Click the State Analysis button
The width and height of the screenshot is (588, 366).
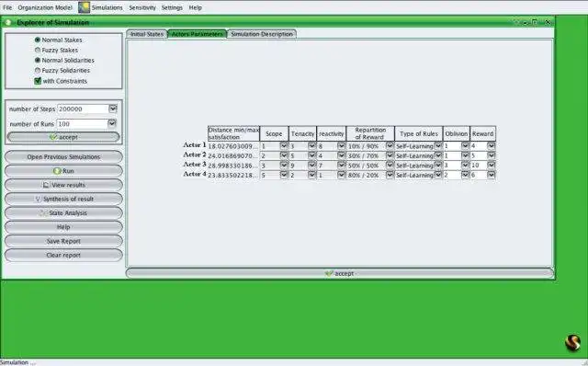63,212
